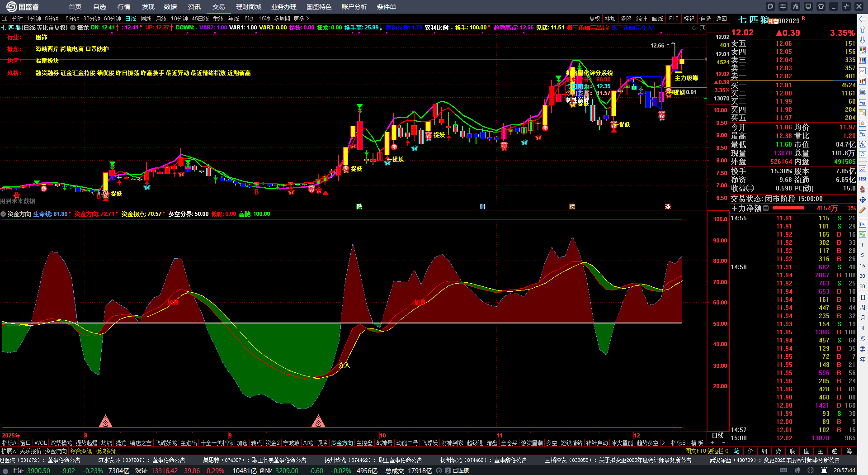Click the Fiz sidebar icon
The width and height of the screenshot is (868, 475).
pyautogui.click(x=863, y=134)
